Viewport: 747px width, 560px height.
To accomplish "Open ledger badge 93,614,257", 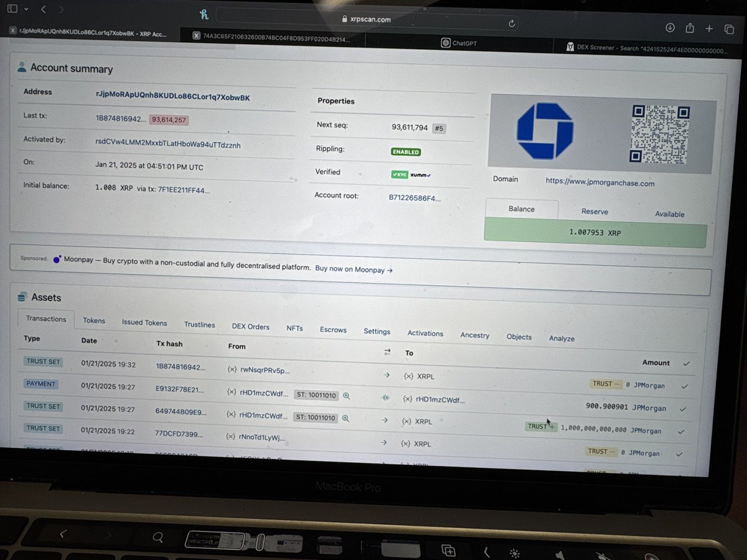I will point(169,120).
